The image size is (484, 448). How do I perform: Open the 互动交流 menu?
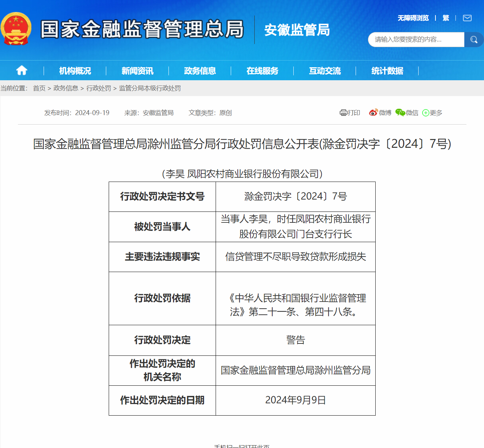click(325, 71)
